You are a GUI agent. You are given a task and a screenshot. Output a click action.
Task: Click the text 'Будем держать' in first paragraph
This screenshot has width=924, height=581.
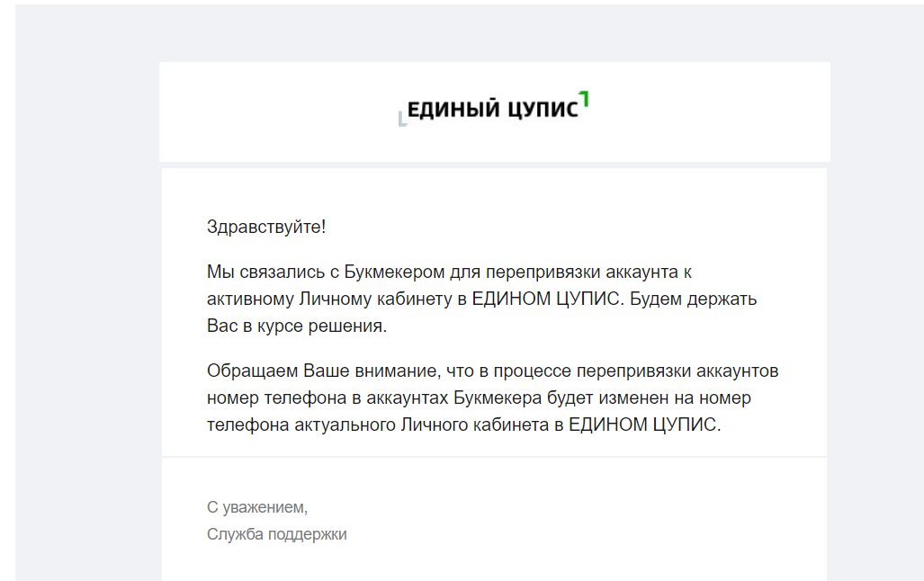(694, 299)
